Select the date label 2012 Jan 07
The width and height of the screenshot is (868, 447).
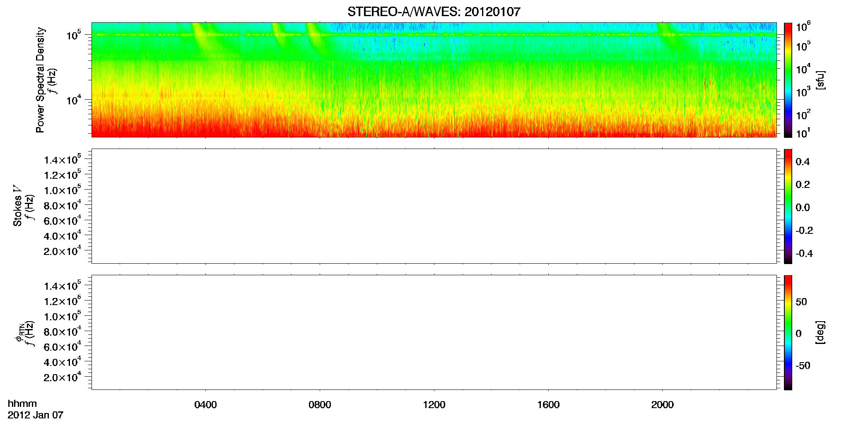tap(36, 415)
